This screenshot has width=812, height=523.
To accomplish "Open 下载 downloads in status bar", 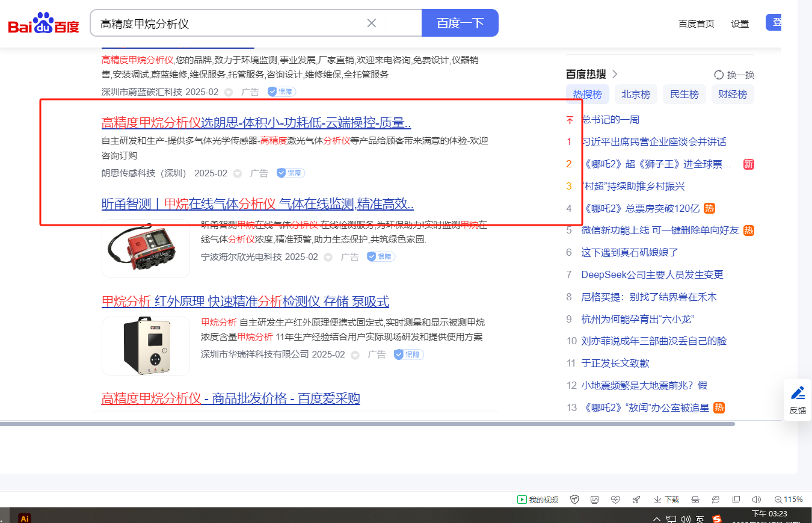I will 666,500.
